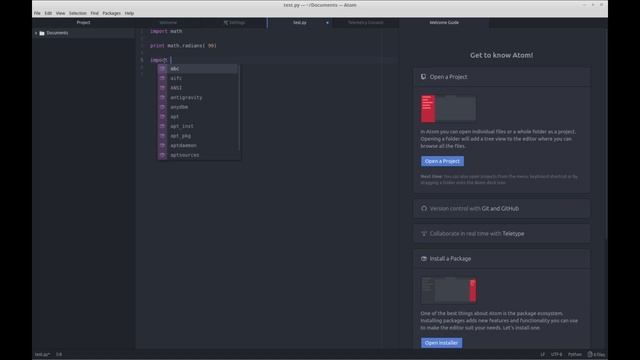Choose the anydbm suggestion icon

pyautogui.click(x=162, y=107)
